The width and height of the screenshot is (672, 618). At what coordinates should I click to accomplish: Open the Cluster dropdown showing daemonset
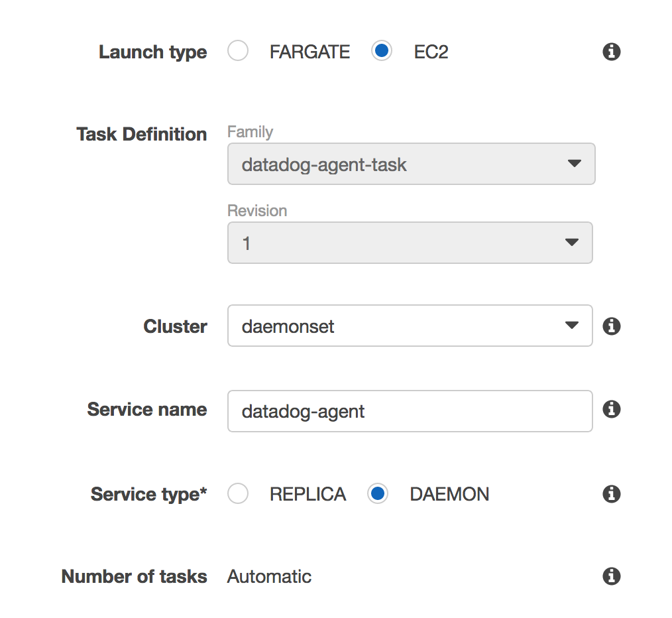click(410, 326)
